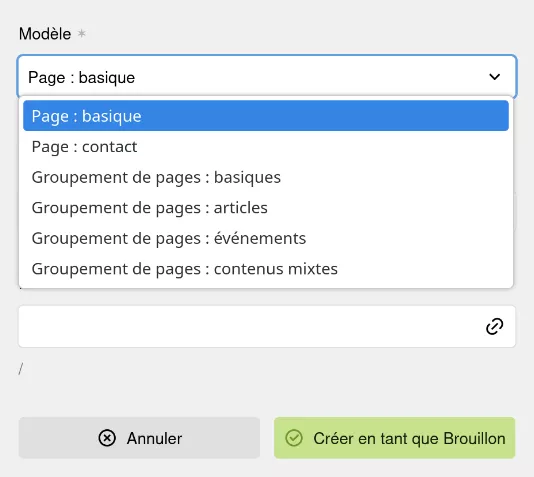Viewport: 534px width, 477px height.
Task: Pick "Groupement de pages : basiques" option
Action: (266, 177)
